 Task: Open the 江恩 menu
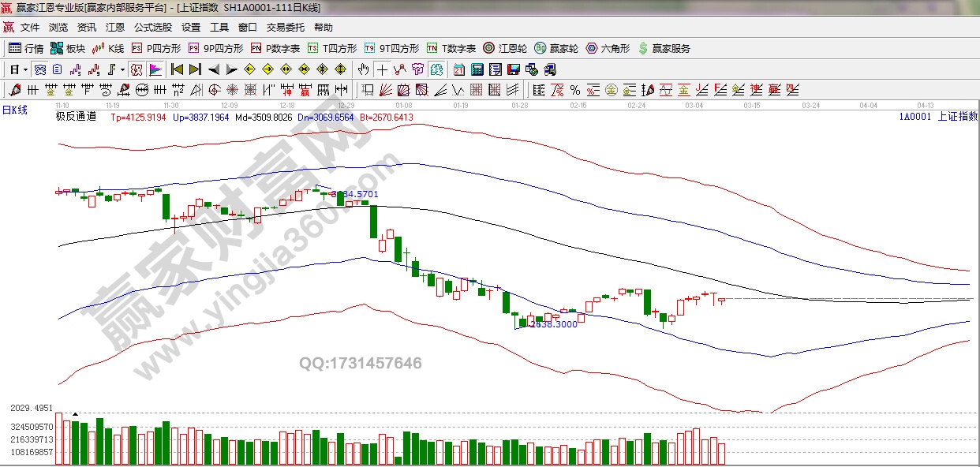[115, 27]
